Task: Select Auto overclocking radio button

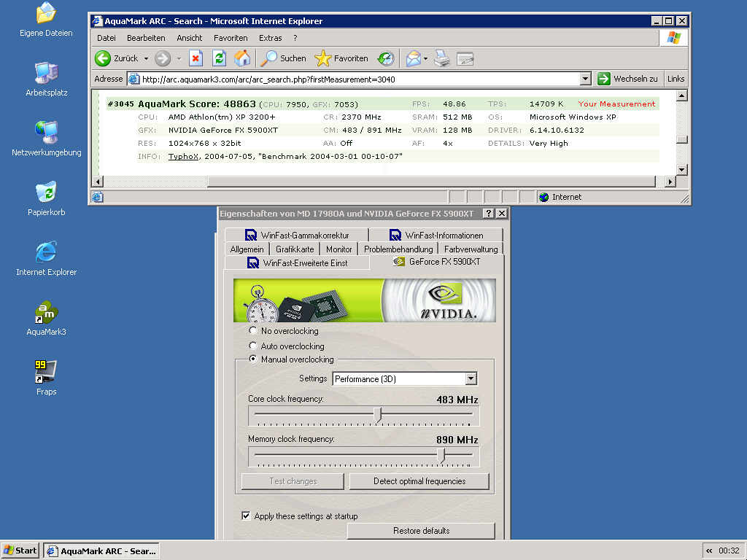Action: pos(253,346)
